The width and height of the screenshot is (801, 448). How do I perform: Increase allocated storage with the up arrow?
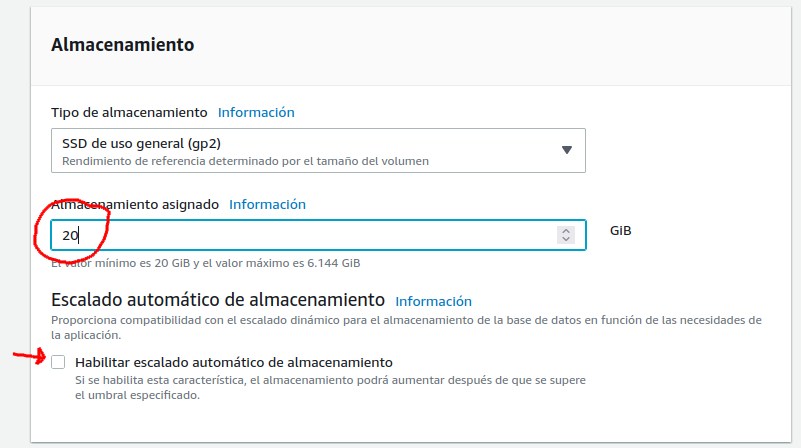point(567,230)
